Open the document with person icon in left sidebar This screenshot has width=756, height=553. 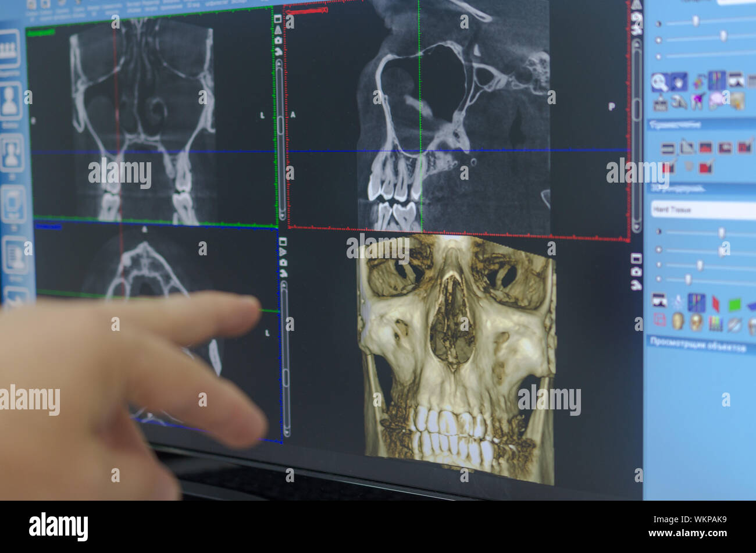click(x=15, y=255)
